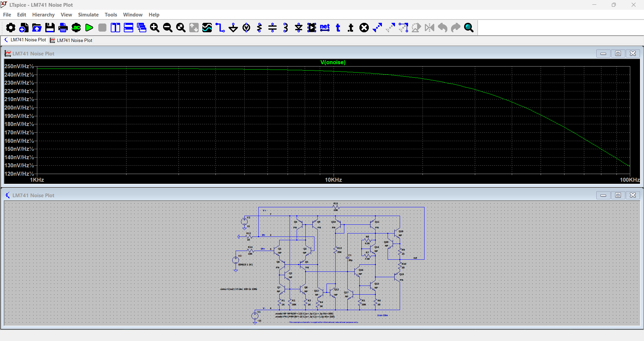Switch to the LM741 Noise Plot waveform tab
The width and height of the screenshot is (644, 341).
[x=71, y=40]
